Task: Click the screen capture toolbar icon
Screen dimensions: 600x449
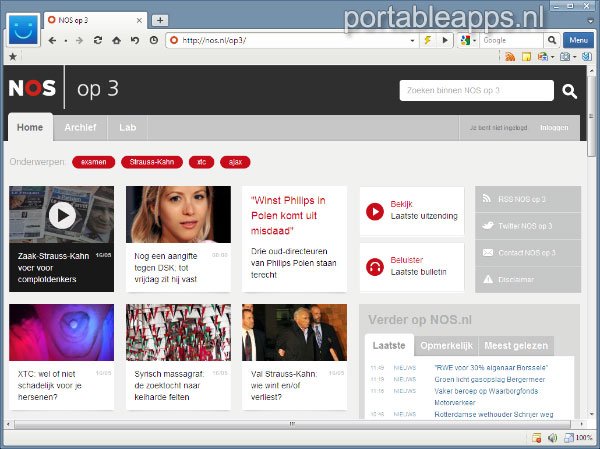Action: click(x=565, y=57)
